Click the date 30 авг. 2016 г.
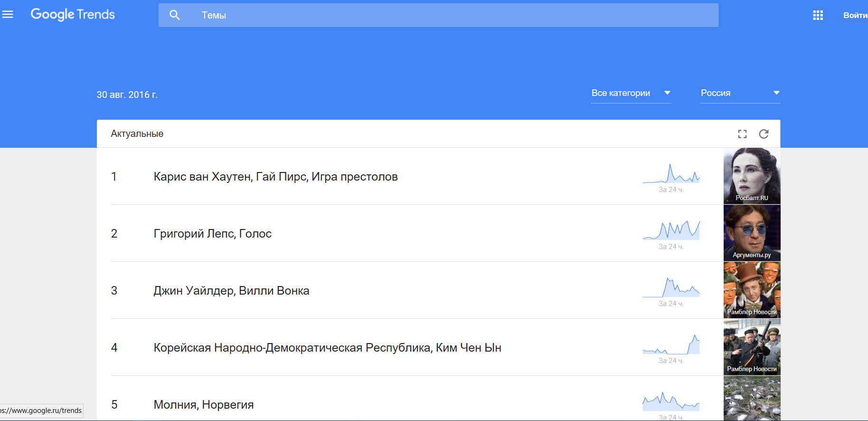868x421 pixels. click(x=127, y=95)
